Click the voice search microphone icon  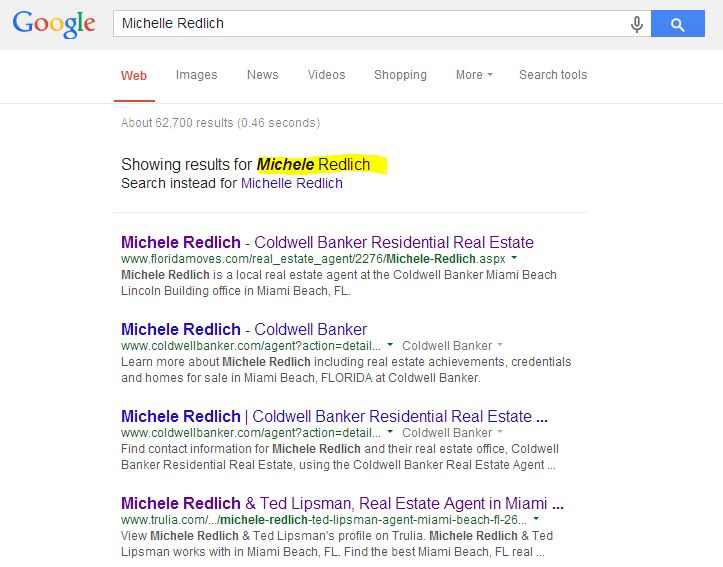coord(637,24)
